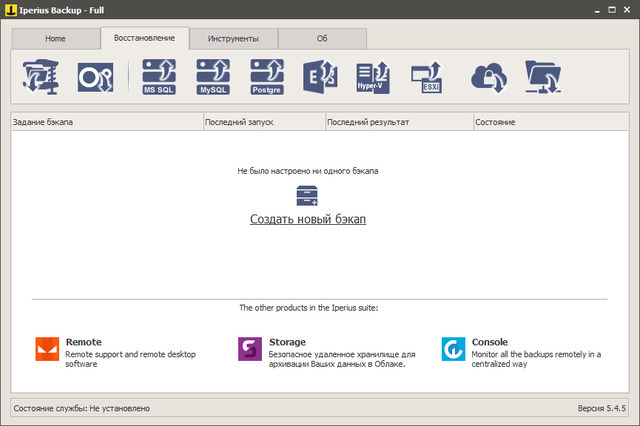Maximize the Iperius Backup window

(612, 10)
